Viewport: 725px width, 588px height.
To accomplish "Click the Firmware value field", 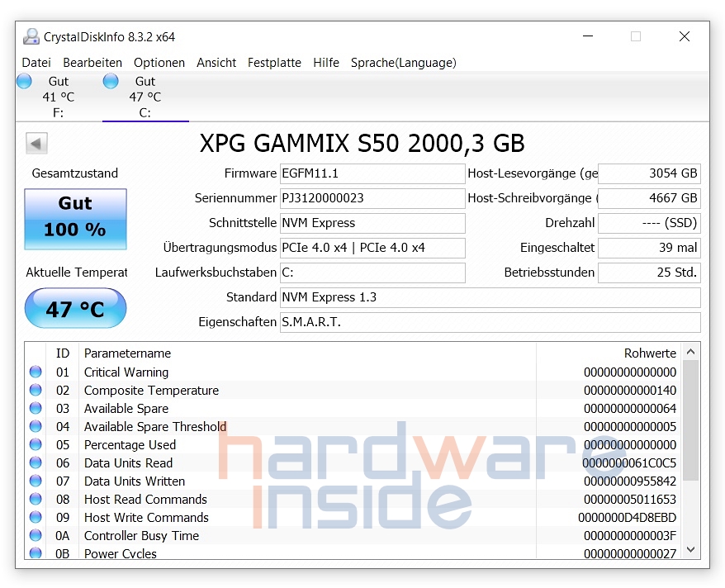I will coord(372,174).
